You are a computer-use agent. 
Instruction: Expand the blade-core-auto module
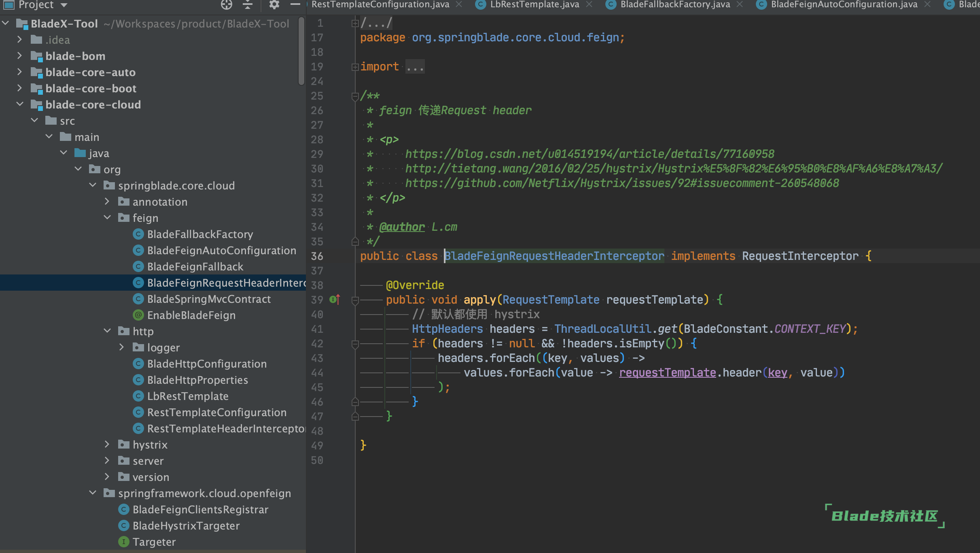tap(19, 72)
